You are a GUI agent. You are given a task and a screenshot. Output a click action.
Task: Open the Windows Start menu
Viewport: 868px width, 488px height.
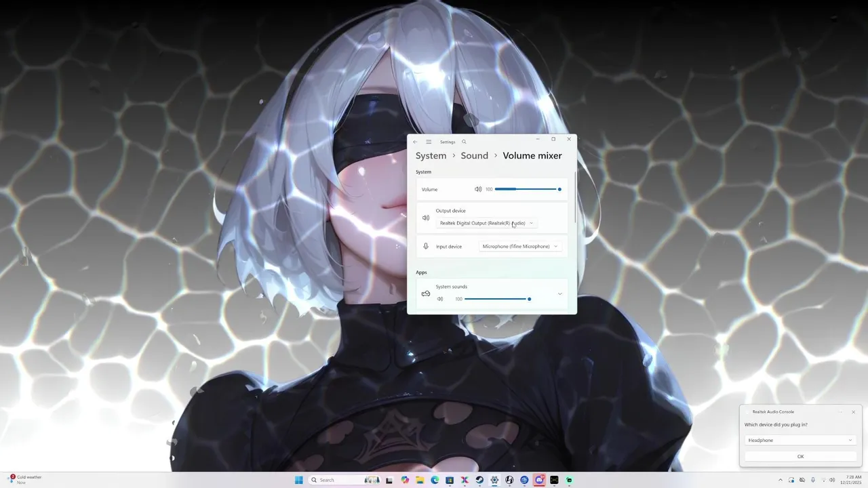pyautogui.click(x=299, y=480)
